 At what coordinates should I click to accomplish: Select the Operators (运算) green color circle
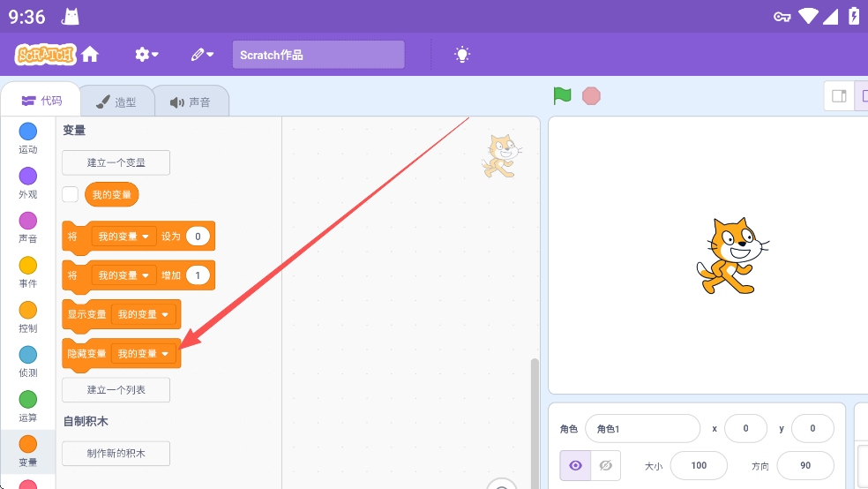[x=28, y=400]
